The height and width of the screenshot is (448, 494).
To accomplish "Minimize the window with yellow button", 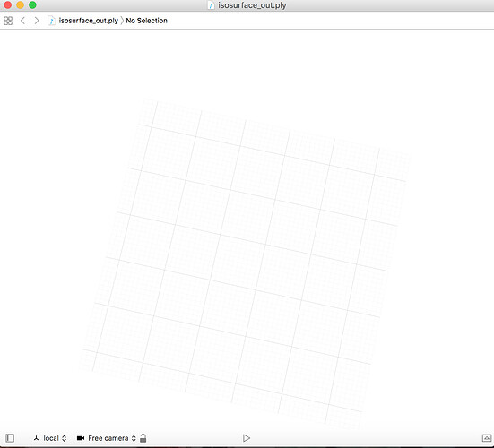I will click(20, 5).
